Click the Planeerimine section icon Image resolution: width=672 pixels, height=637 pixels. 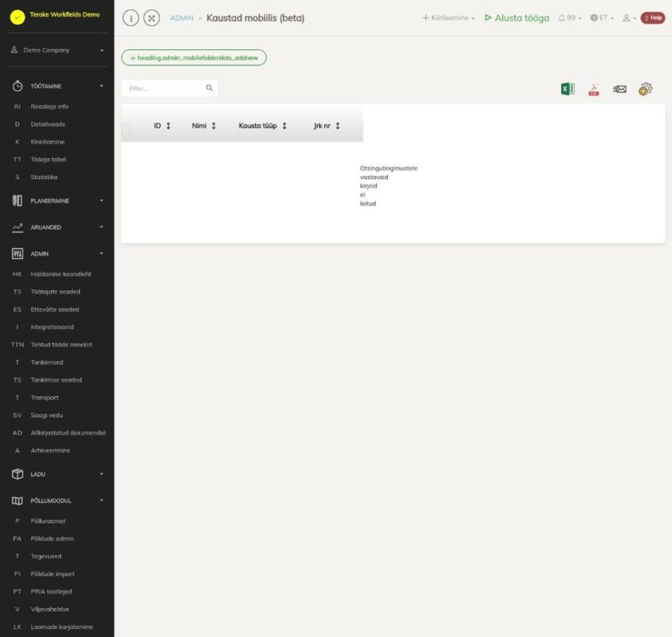click(x=17, y=201)
